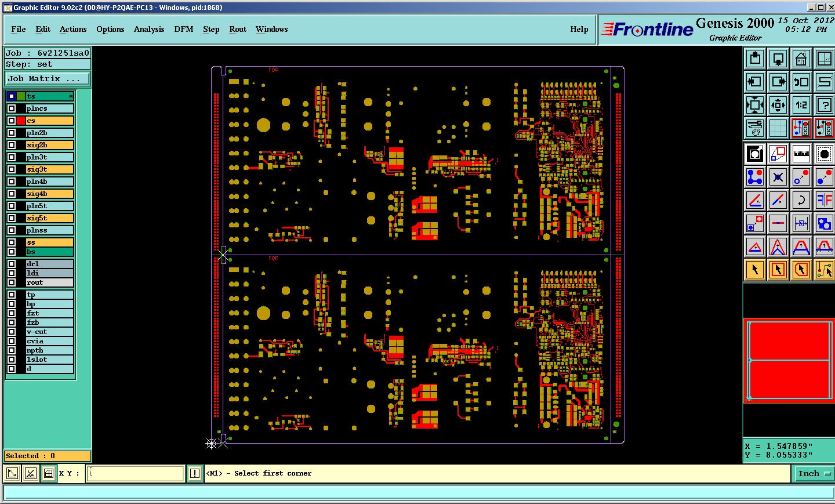Image resolution: width=835 pixels, height=504 pixels.
Task: Toggle display checkbox for cs layer
Action: point(12,121)
